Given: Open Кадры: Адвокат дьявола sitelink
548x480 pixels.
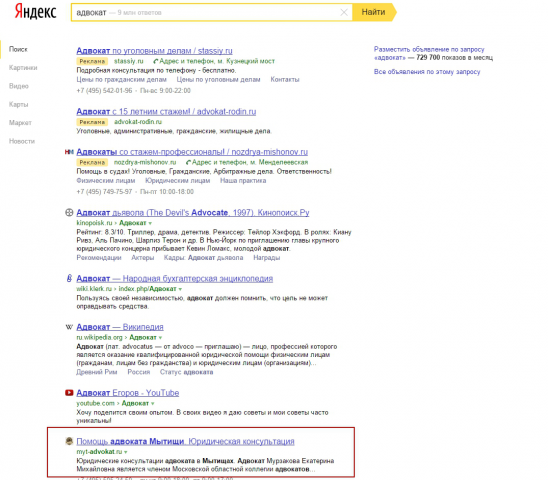Looking at the screenshot, I should [203, 258].
